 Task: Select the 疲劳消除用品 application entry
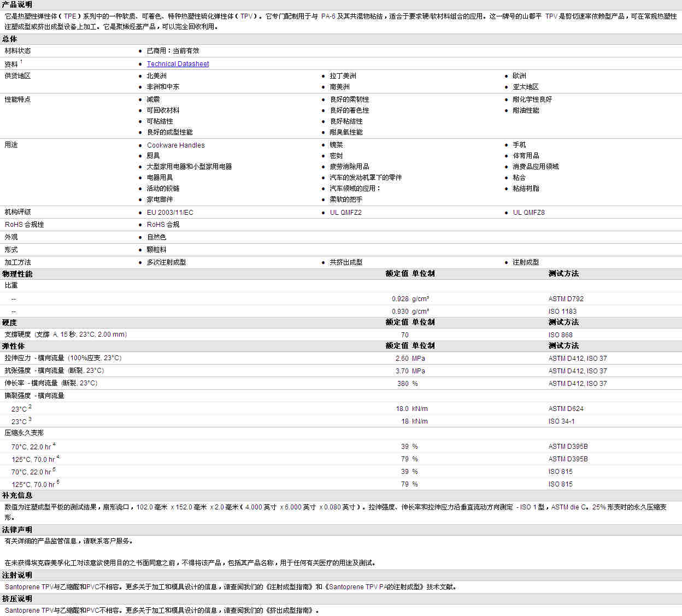350,167
